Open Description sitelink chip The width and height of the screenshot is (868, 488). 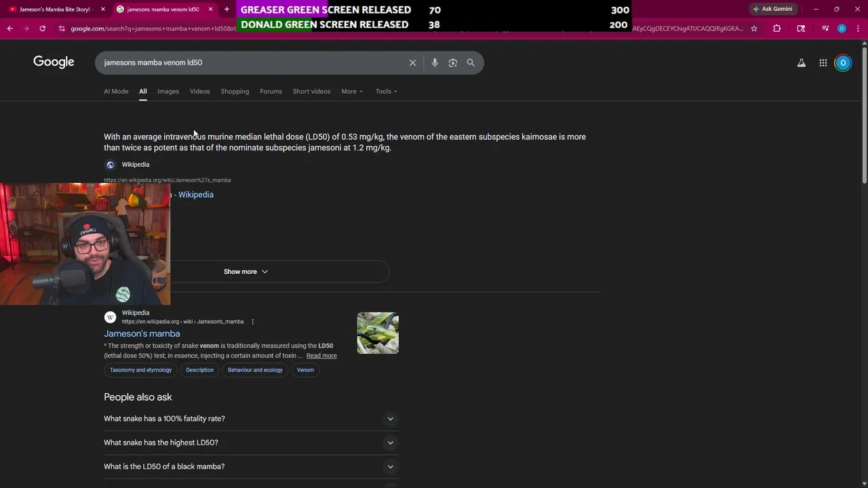tap(199, 370)
